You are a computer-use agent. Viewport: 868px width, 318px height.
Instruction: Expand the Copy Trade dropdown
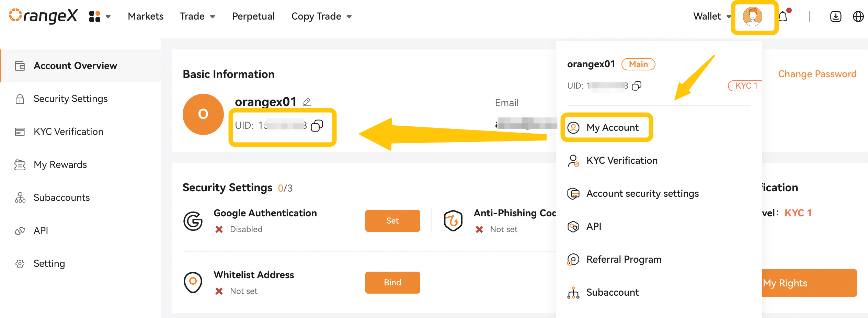pyautogui.click(x=321, y=16)
